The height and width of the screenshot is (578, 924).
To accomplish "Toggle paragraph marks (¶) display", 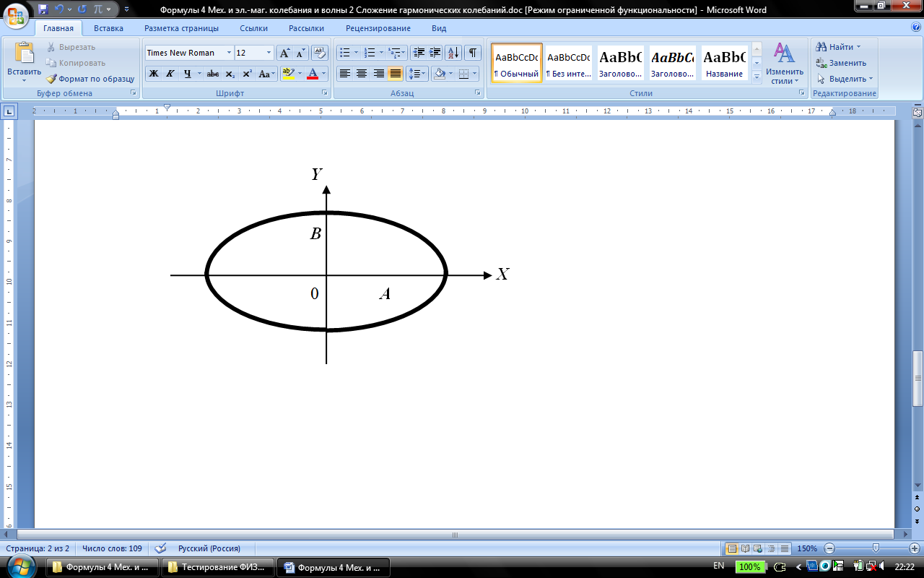I will pos(473,53).
